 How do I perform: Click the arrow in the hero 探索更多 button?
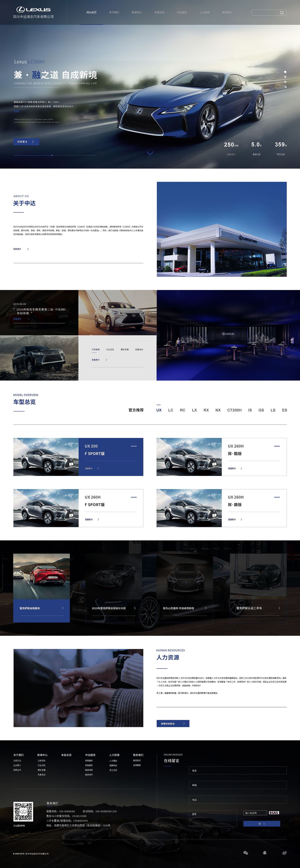33,142
